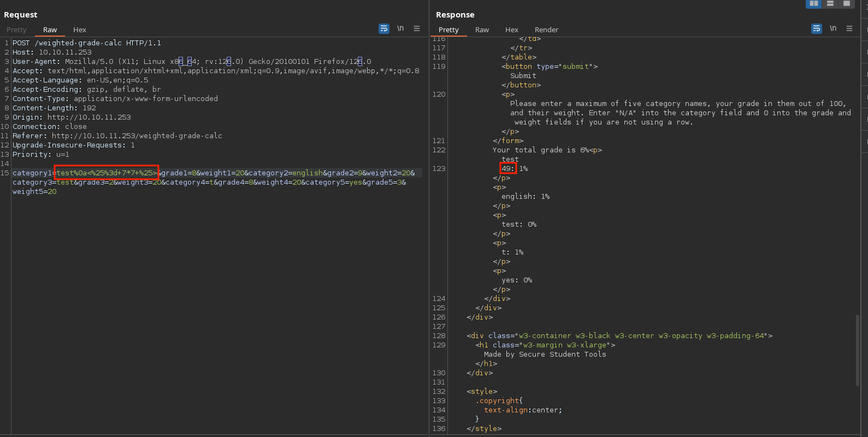
Task: Click the </form> closing tag line
Action: coord(508,140)
